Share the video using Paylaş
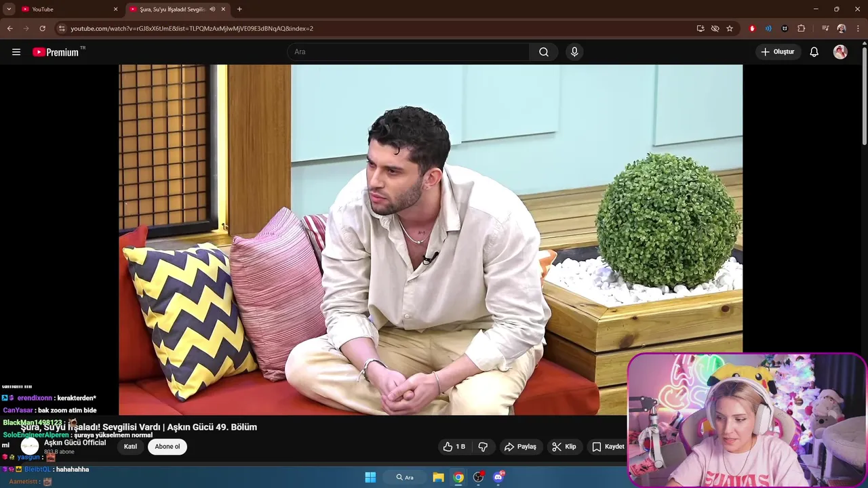The width and height of the screenshot is (868, 488). [x=520, y=447]
